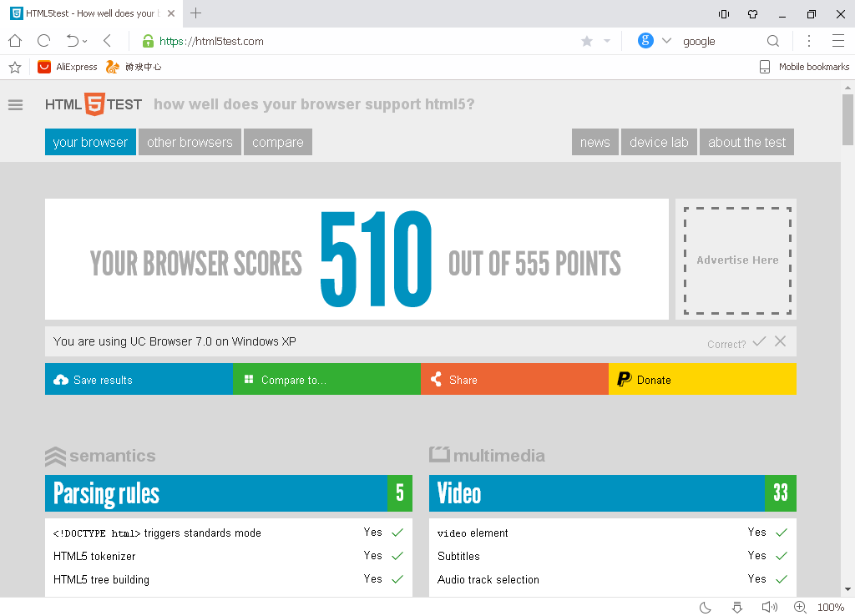Open the download manager icon in status bar

[736, 607]
